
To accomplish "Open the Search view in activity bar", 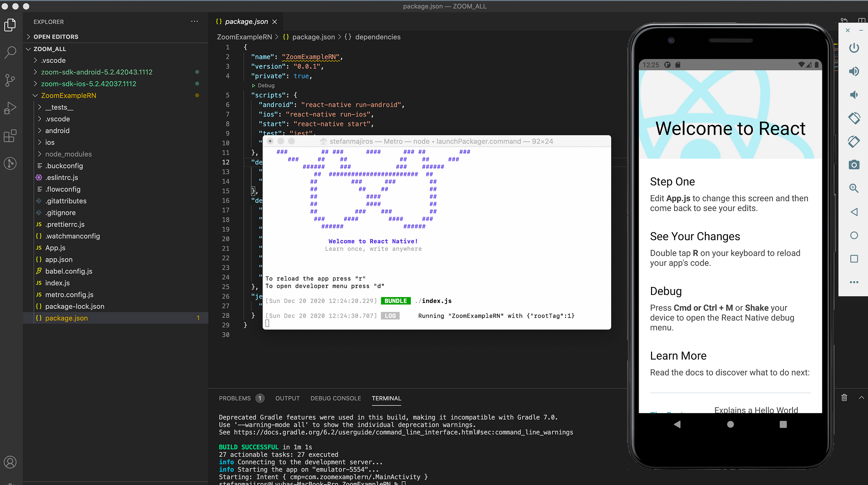I will tap(10, 52).
